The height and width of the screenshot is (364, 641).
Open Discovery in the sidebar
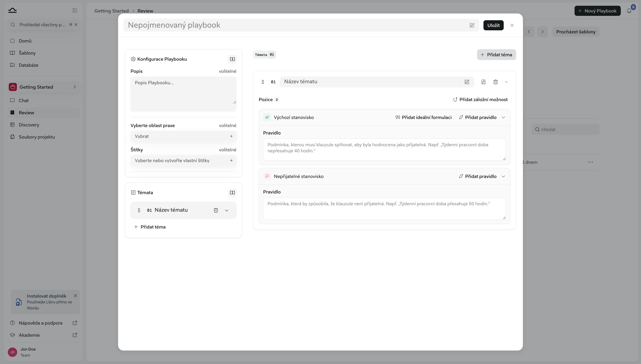point(44,125)
